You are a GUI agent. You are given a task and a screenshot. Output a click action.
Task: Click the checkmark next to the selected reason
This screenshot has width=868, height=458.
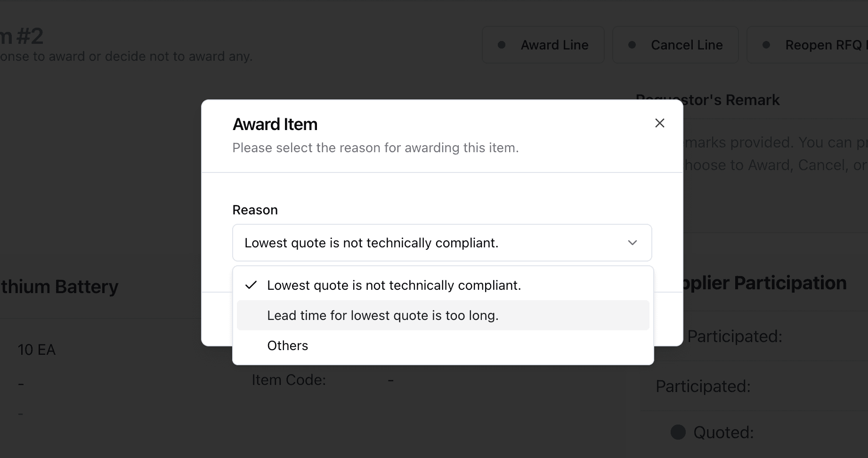(251, 285)
